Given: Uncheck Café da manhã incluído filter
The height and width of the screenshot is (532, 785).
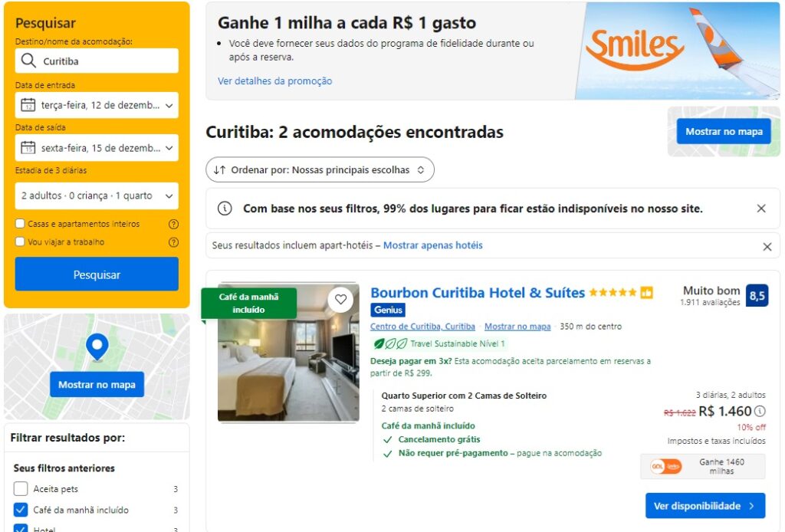Looking at the screenshot, I should 21,510.
